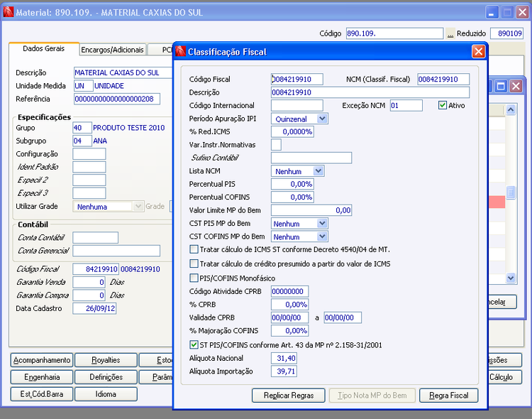The width and height of the screenshot is (532, 419).
Task: Check Tratar cálculo de ICMS ST Decreto 4540/04
Action: [194, 249]
